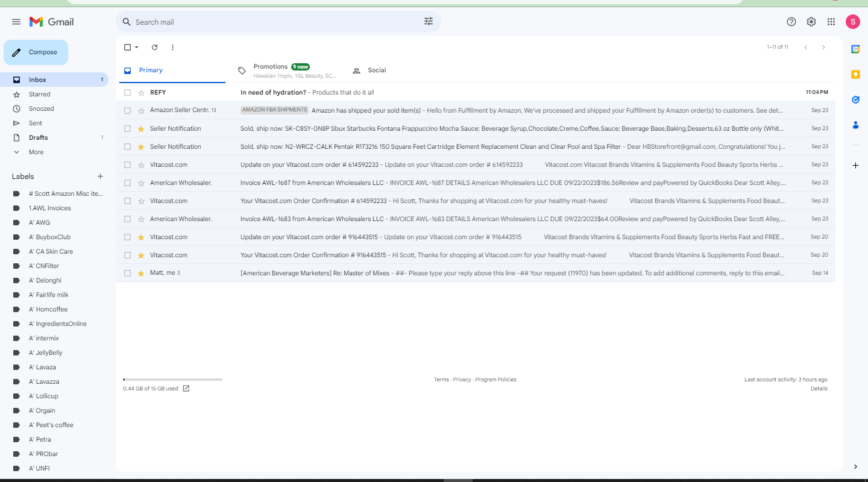Open Google Contacts side panel

tap(855, 125)
